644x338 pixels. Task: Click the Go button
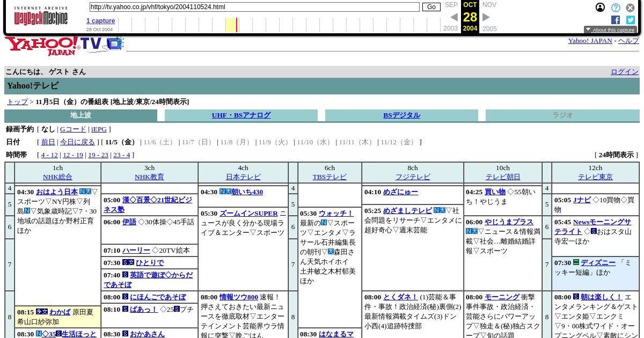[431, 7]
